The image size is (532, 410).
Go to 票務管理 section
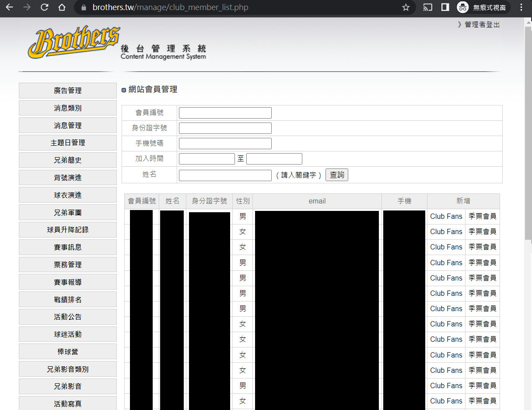[x=68, y=265]
